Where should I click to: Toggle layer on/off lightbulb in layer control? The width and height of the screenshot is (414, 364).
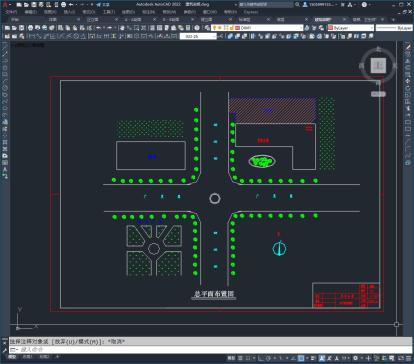(215, 28)
